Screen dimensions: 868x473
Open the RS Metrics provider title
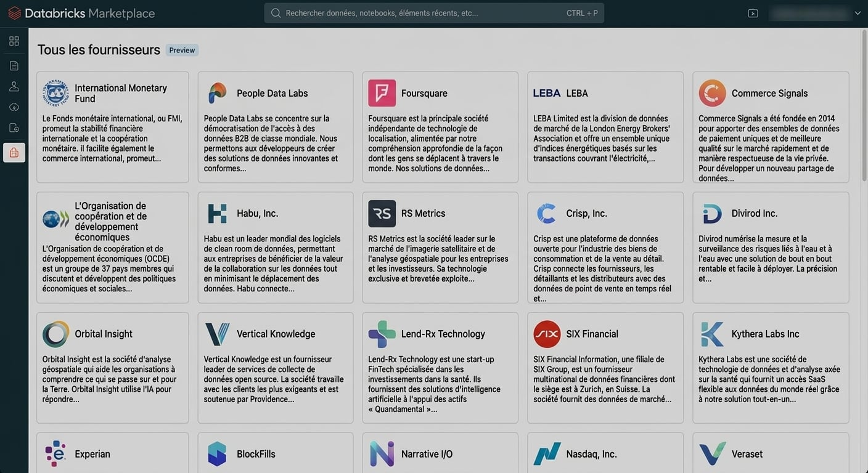423,214
